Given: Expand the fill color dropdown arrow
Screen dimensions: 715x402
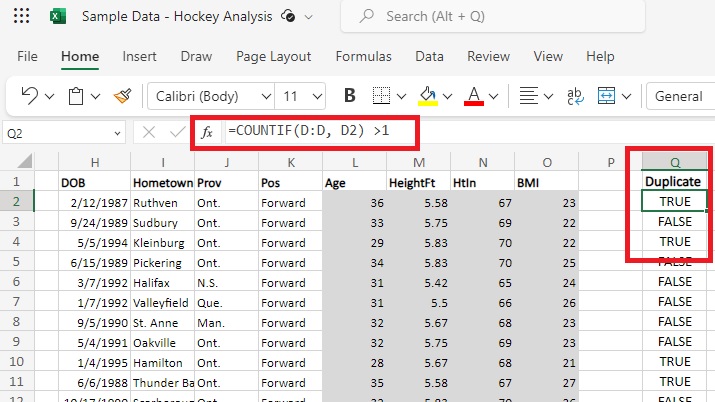Looking at the screenshot, I should pyautogui.click(x=447, y=97).
